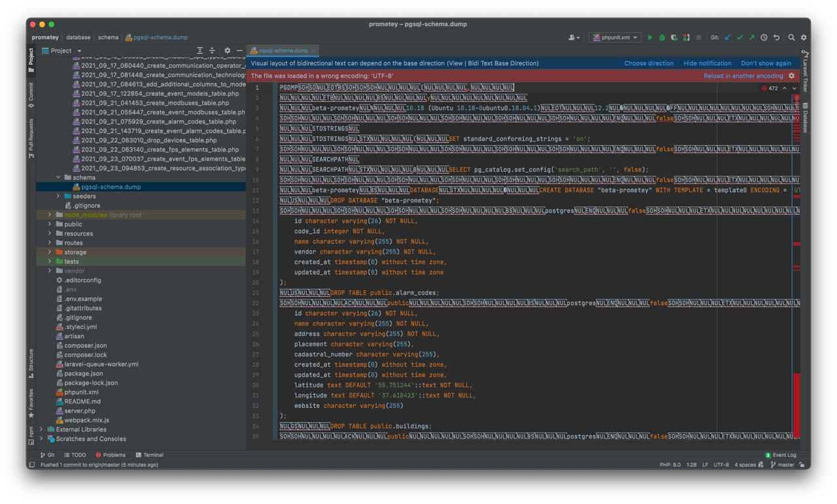837x504 pixels.
Task: Open the TODO tool window tab
Action: point(75,455)
